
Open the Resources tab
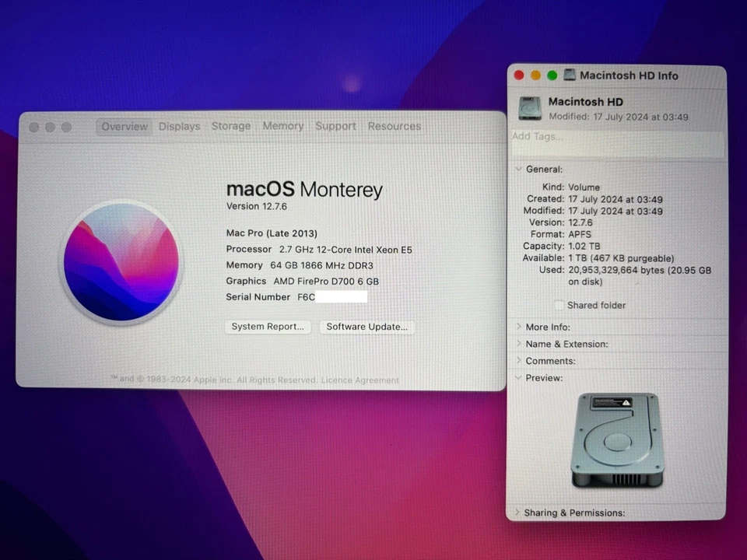click(394, 126)
